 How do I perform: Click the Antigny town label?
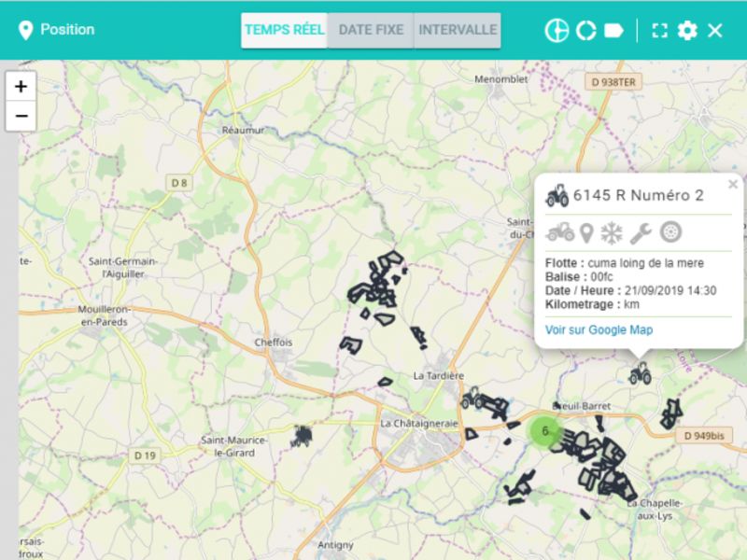pyautogui.click(x=335, y=545)
